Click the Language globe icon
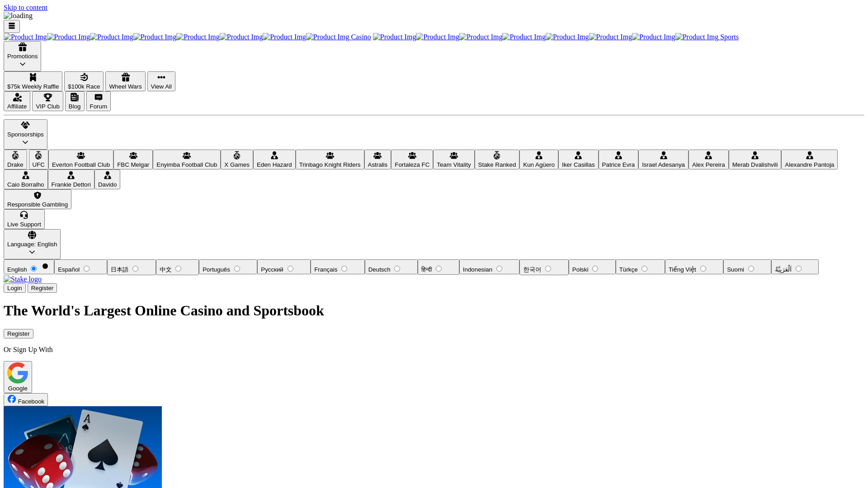 32,235
